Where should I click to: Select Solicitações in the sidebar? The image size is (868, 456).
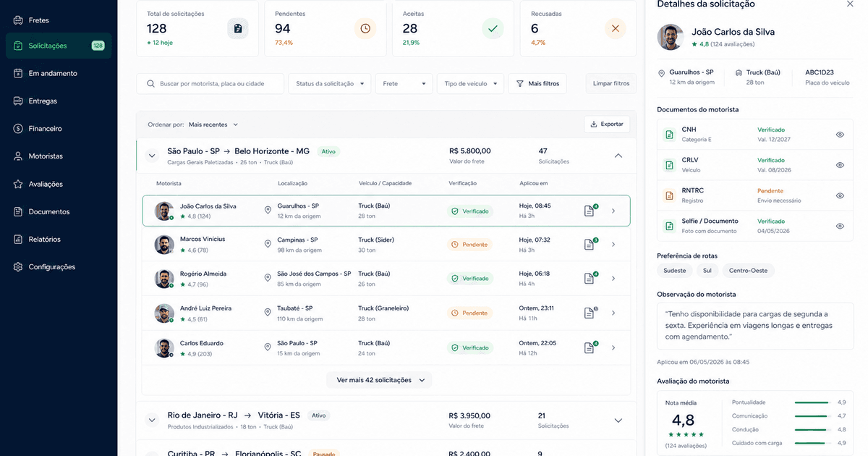(58, 46)
